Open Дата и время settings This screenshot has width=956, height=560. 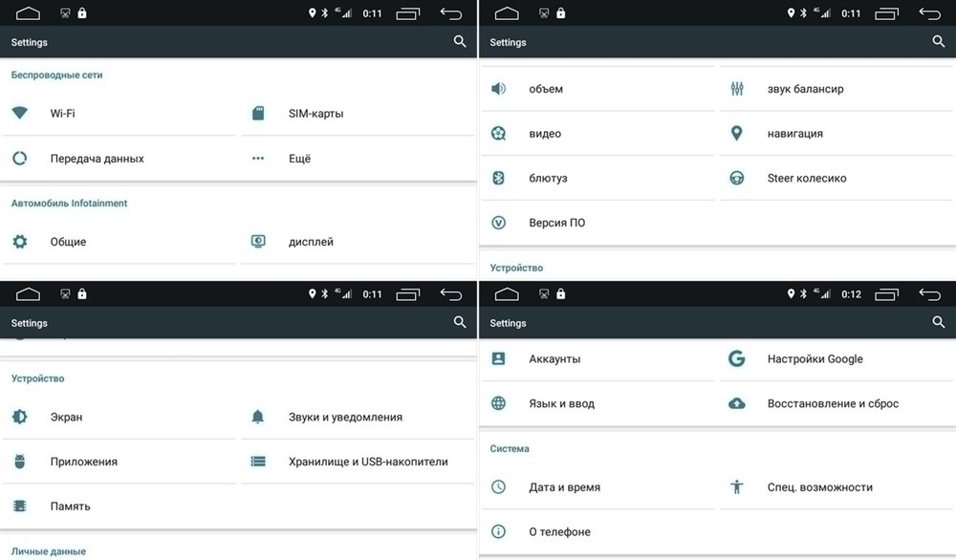(x=564, y=487)
